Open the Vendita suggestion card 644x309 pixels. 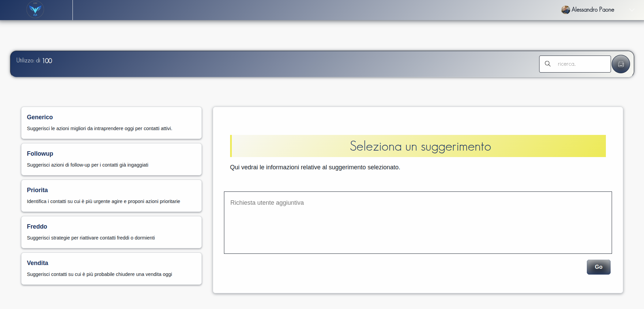click(x=111, y=268)
